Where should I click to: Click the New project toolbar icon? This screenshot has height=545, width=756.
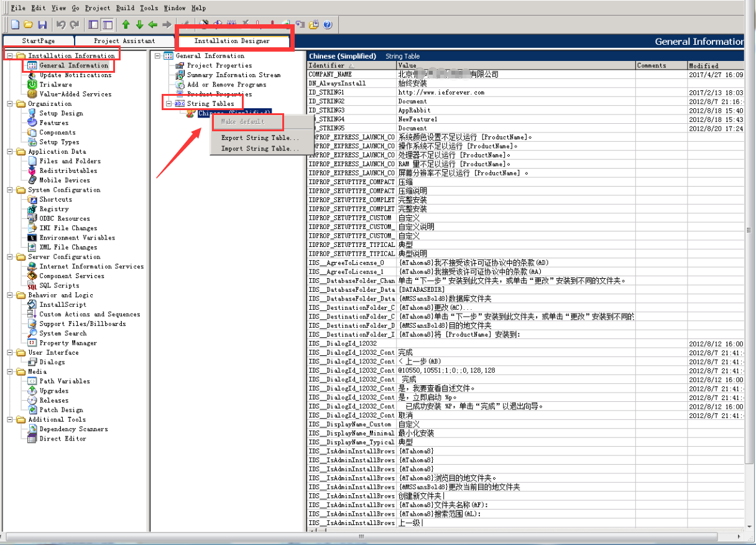[x=15, y=25]
